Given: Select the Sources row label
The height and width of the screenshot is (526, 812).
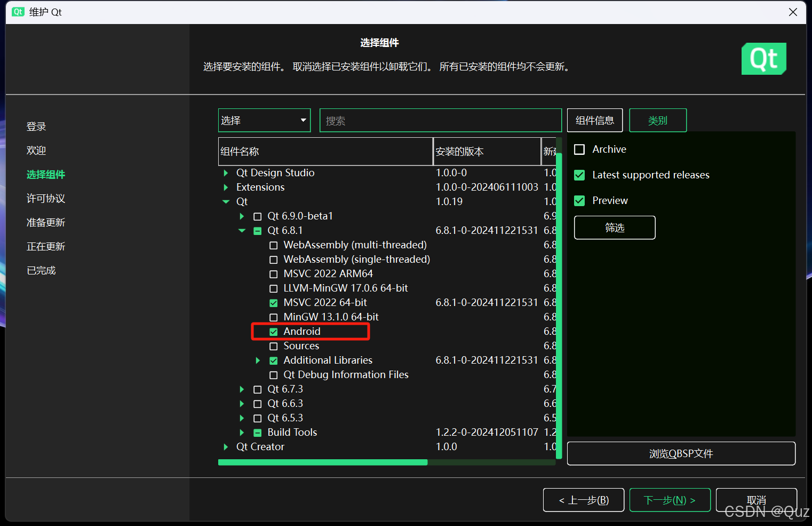Looking at the screenshot, I should [x=301, y=346].
